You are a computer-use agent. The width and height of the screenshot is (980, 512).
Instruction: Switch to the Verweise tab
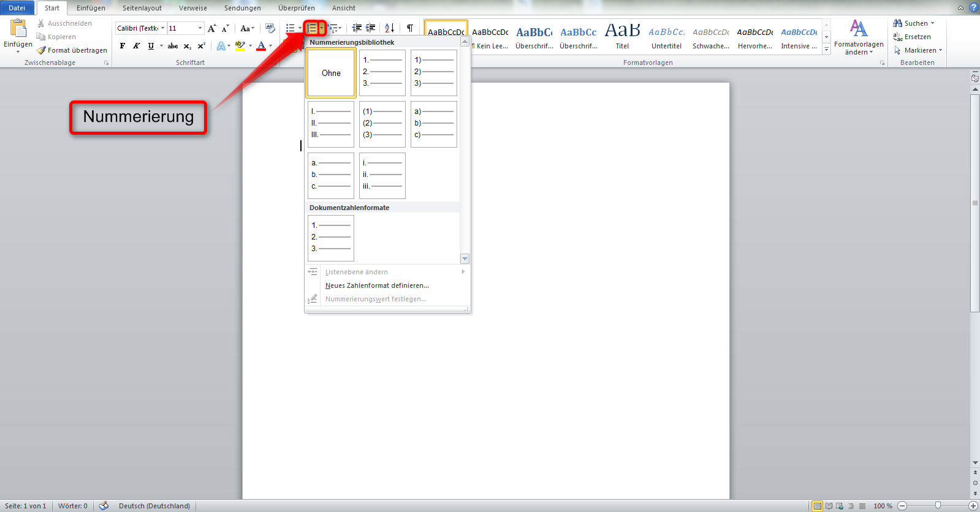click(x=193, y=8)
